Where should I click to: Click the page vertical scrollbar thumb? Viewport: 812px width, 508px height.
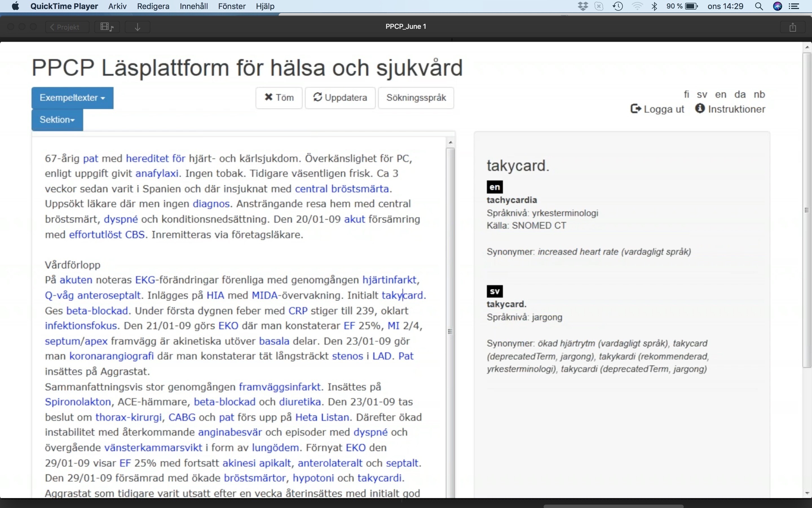point(807,210)
